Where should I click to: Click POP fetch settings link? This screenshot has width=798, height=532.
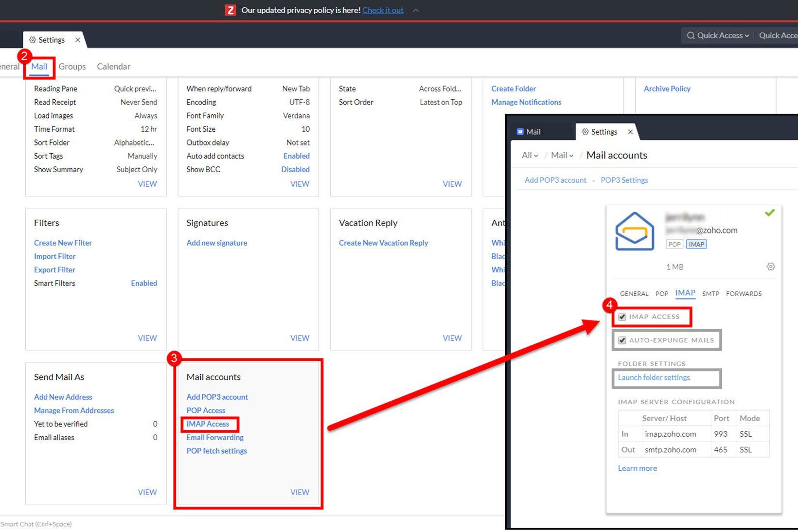tap(217, 451)
